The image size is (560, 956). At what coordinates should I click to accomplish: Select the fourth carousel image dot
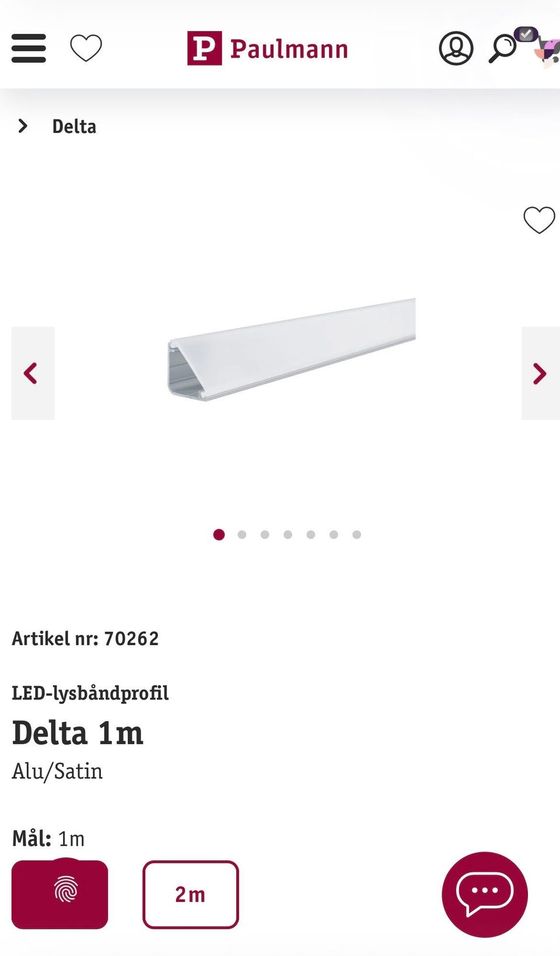(x=288, y=534)
